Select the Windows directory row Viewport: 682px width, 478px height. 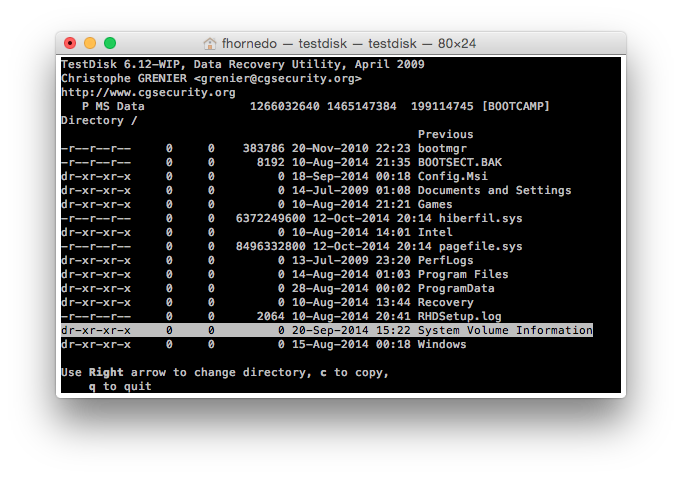pos(264,344)
